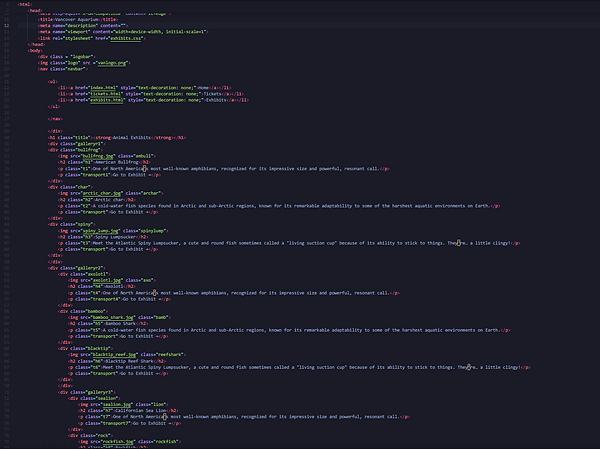The image size is (600, 449).
Task: Click the "transport7" class name
Action: point(114,423)
